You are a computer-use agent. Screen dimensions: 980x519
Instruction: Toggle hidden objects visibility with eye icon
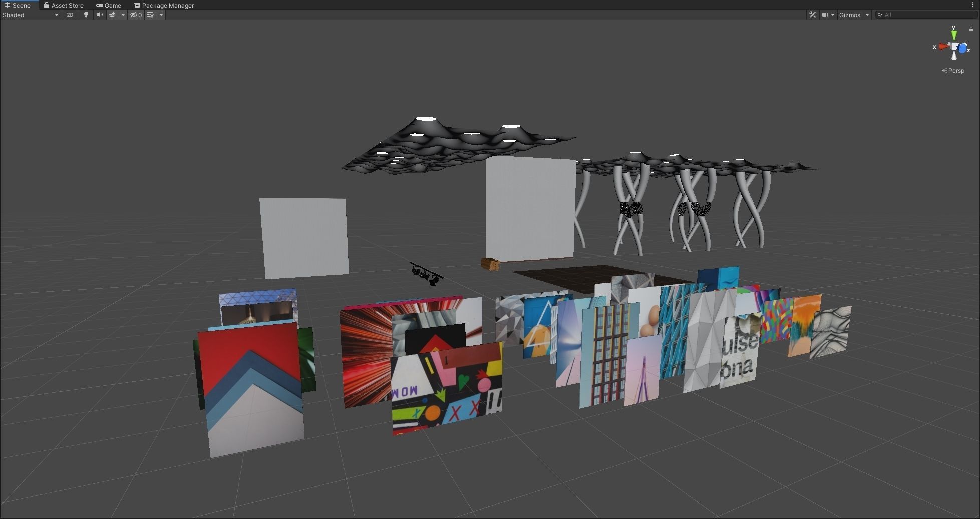click(x=136, y=15)
